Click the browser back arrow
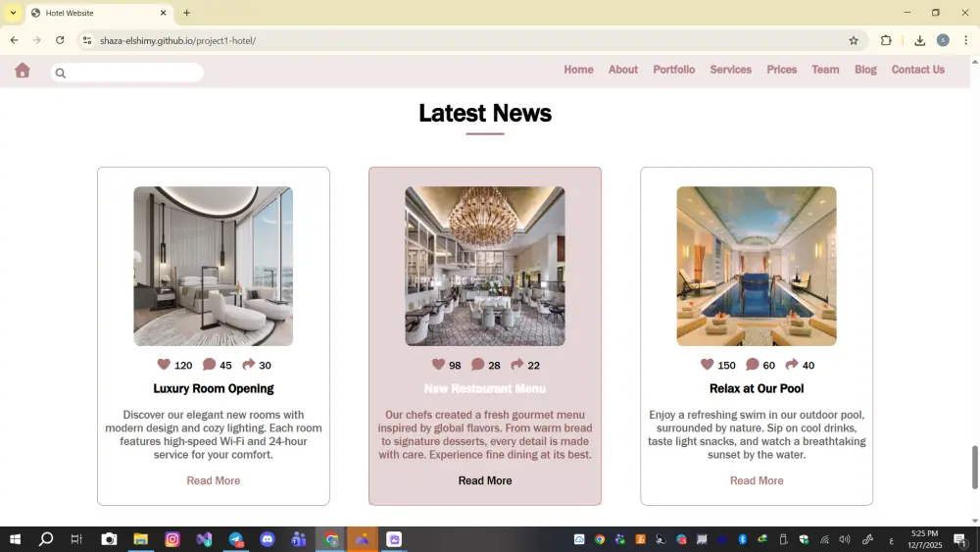The width and height of the screenshot is (980, 552). [x=14, y=40]
